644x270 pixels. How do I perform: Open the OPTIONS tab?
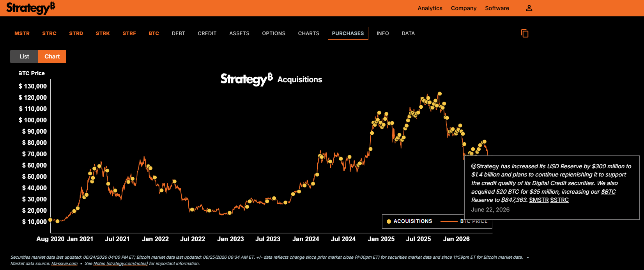[274, 34]
